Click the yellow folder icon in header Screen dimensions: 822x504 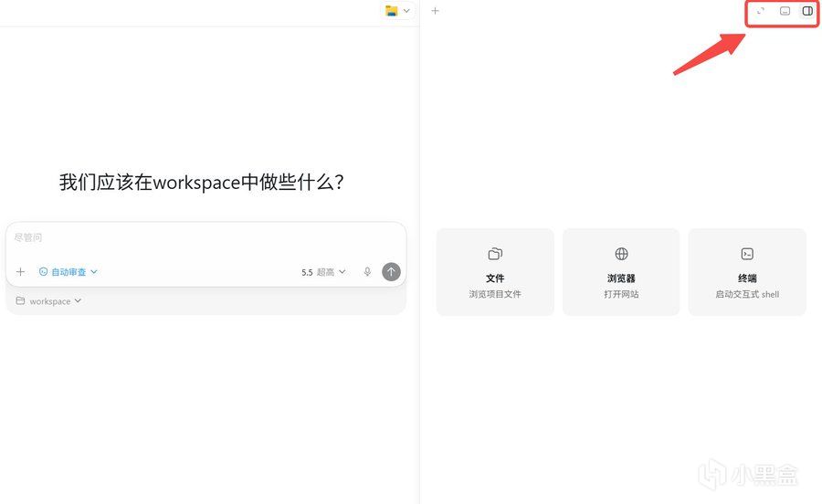[x=391, y=10]
